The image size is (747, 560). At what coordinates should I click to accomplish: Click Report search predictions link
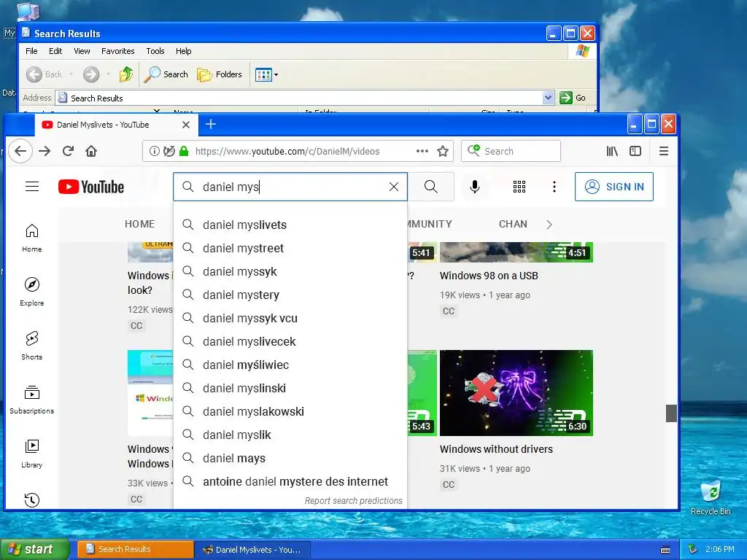coord(354,500)
